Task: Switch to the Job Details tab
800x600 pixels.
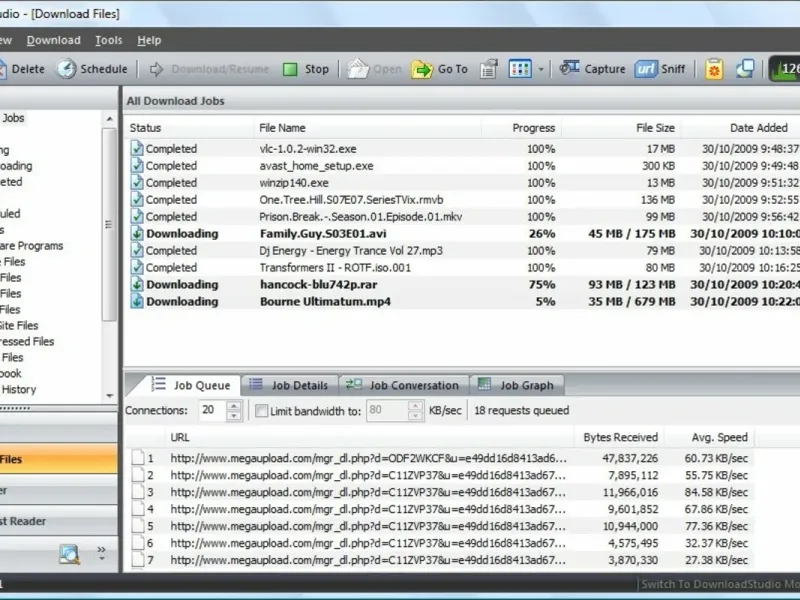Action: tap(289, 385)
